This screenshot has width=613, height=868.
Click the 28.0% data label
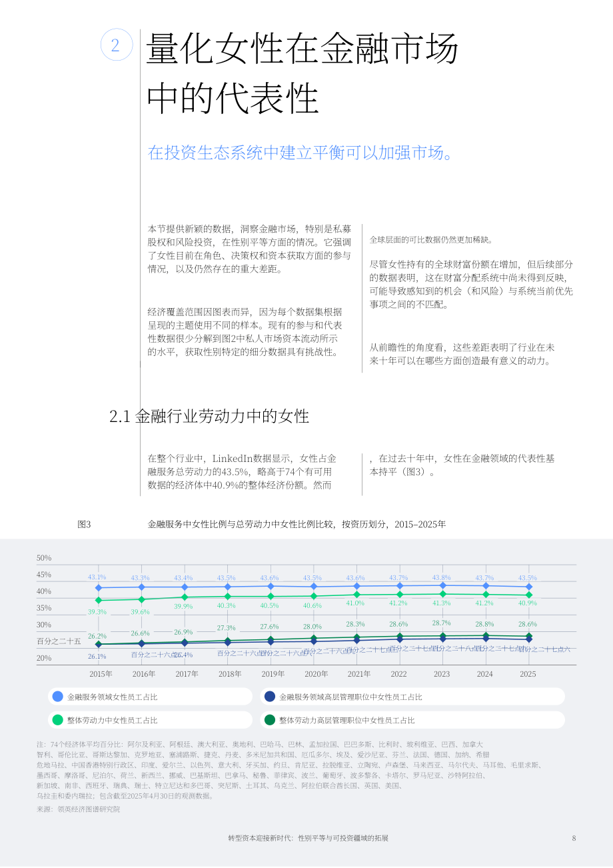[x=312, y=627]
